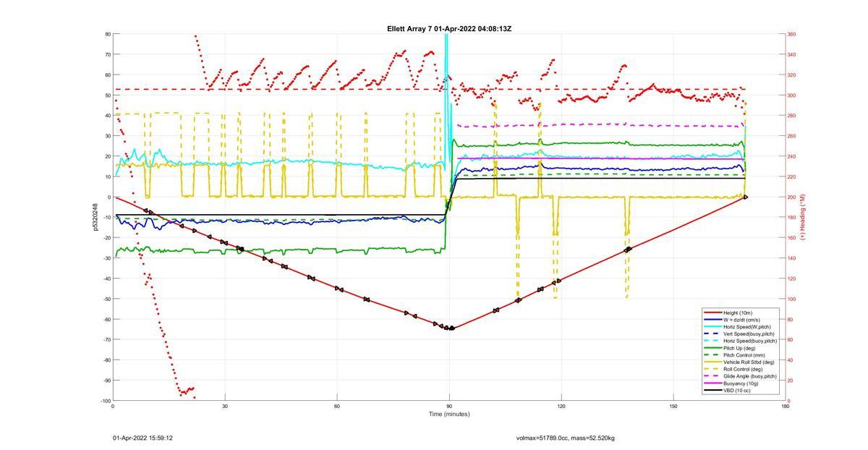Click the 'p5320248' left axis label
Image resolution: width=868 pixels, height=450 pixels.
[x=95, y=217]
